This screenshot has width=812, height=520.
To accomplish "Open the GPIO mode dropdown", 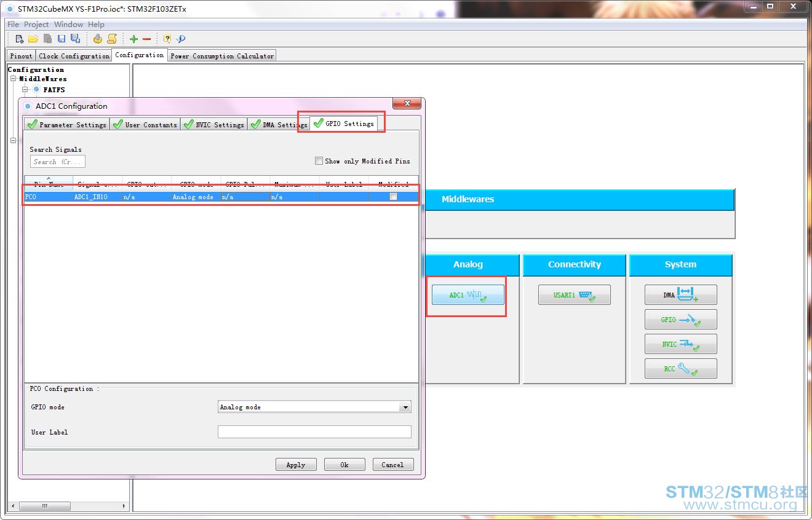I will (315, 407).
